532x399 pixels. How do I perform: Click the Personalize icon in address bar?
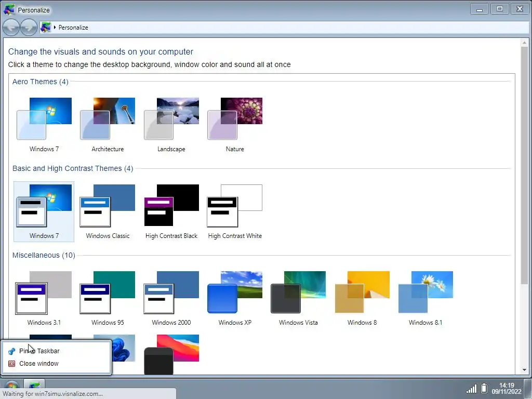tap(46, 27)
